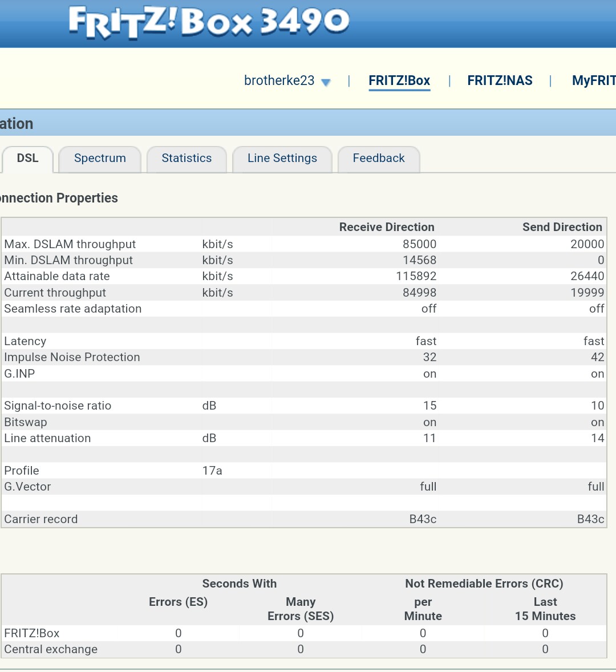Click the Central exchange row label

point(51,649)
